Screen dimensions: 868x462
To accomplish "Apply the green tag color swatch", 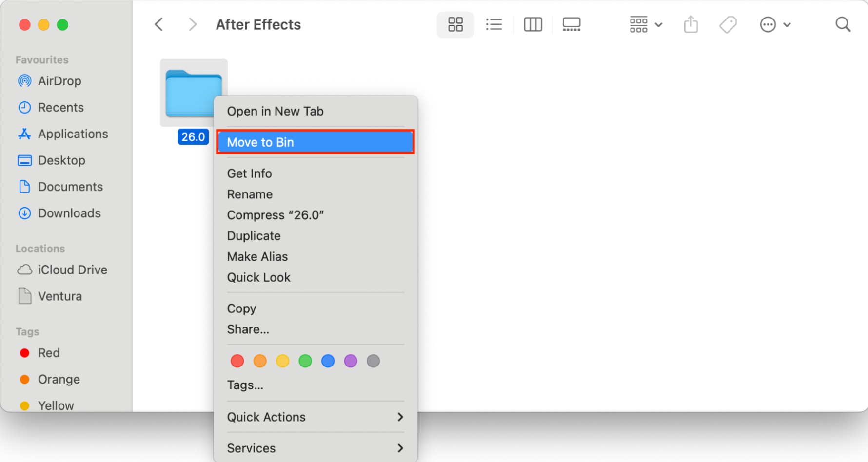I will [x=305, y=361].
